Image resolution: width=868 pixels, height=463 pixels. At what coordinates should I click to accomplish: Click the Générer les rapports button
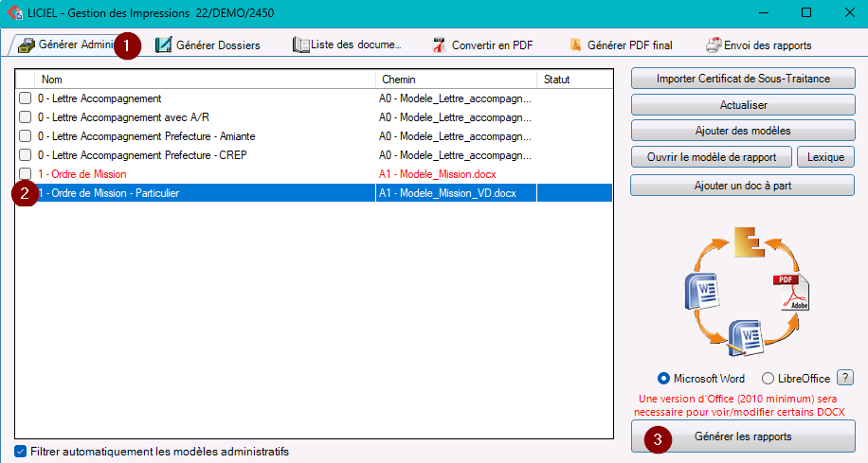click(x=743, y=436)
